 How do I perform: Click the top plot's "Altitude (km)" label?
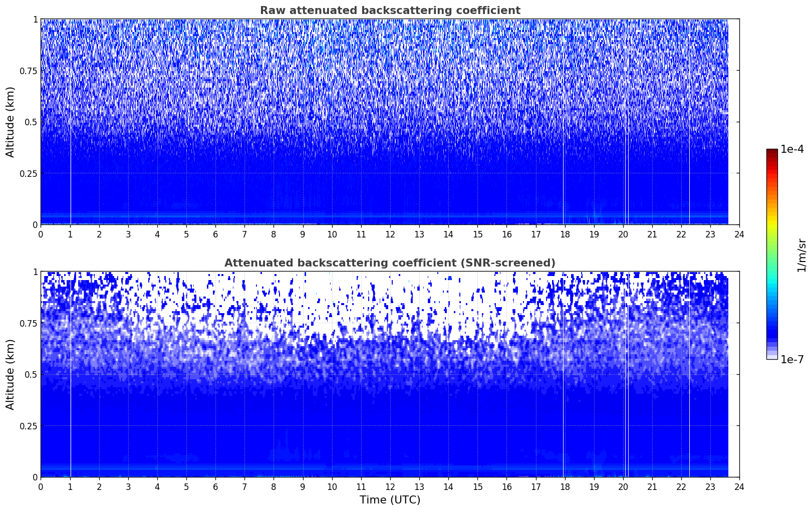click(x=11, y=122)
